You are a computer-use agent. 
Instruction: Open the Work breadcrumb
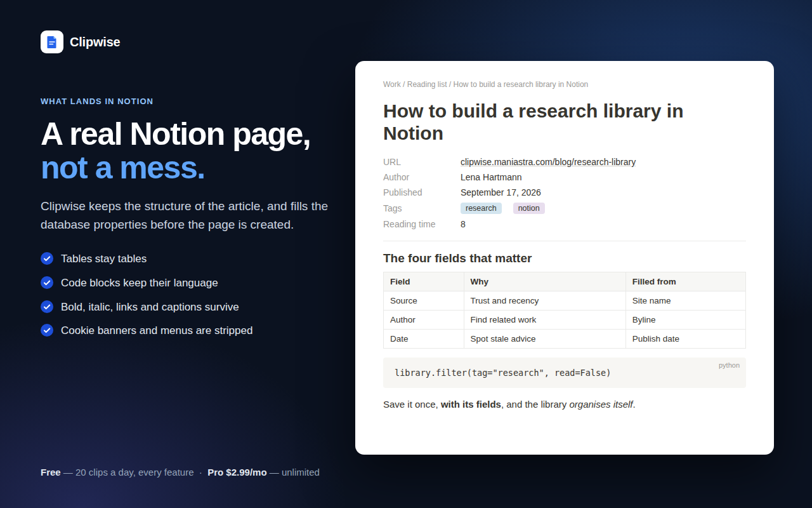pos(392,84)
